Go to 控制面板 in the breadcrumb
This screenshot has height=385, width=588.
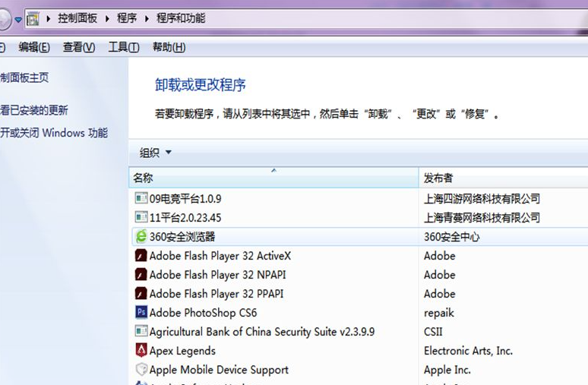coord(77,18)
